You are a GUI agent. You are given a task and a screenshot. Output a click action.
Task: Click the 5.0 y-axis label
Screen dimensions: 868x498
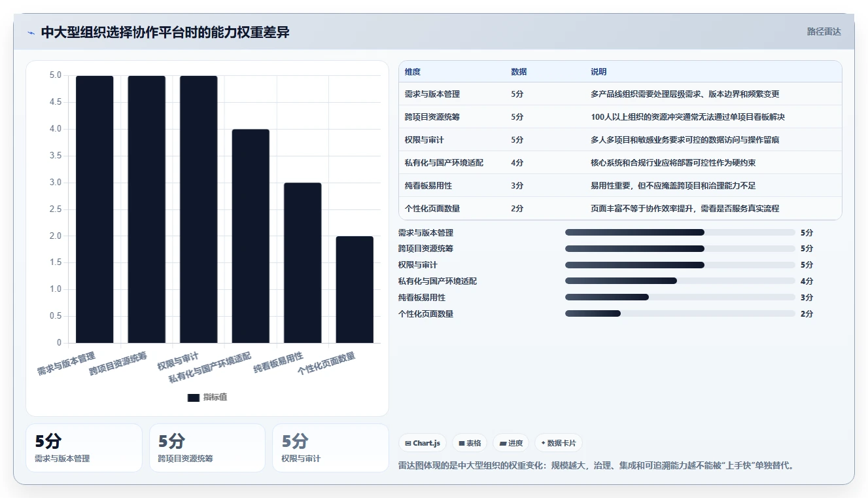point(56,75)
